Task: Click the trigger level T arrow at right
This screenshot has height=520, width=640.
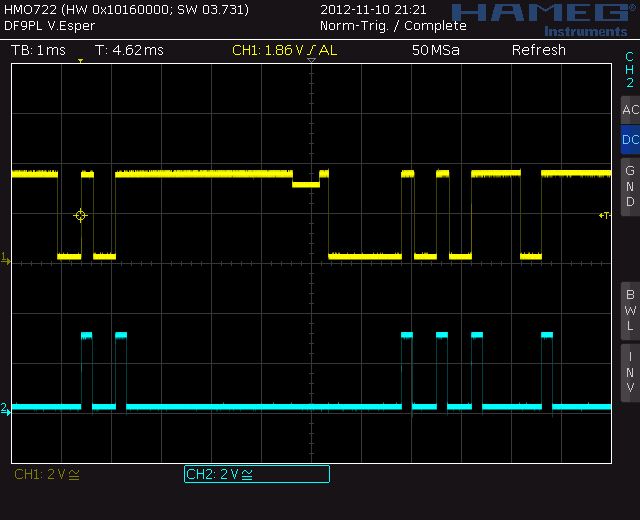Action: coord(604,215)
